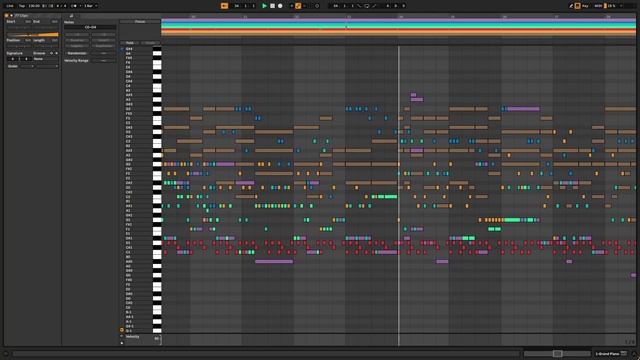The image size is (640, 360).
Task: Start playback with the green Play button
Action: [x=264, y=6]
